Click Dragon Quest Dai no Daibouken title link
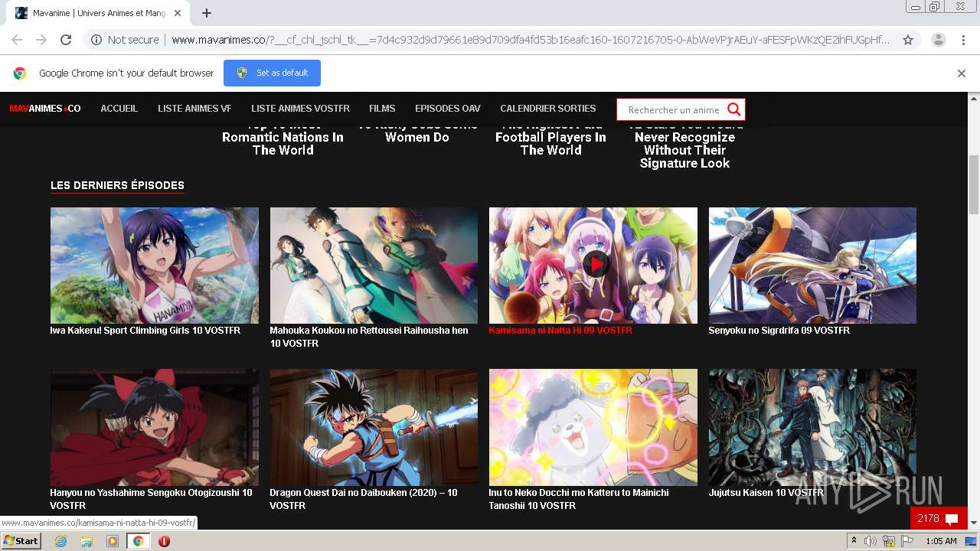Viewport: 980px width, 551px height. click(x=364, y=499)
